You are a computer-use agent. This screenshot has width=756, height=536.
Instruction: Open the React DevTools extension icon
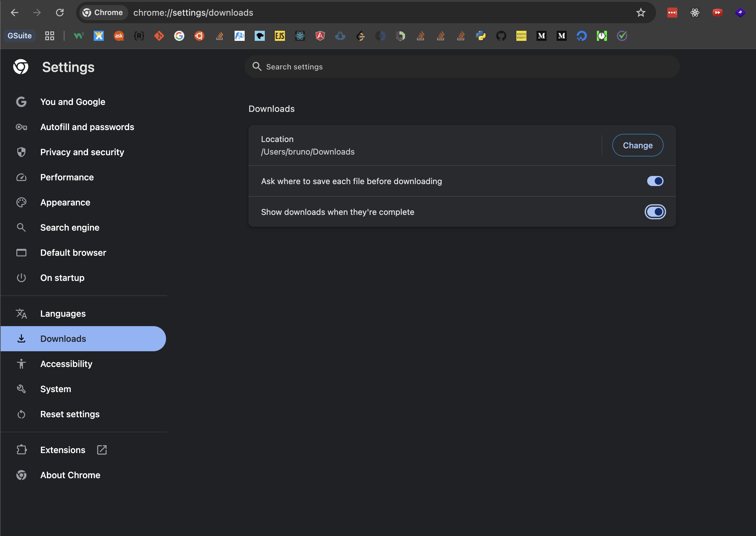point(695,13)
